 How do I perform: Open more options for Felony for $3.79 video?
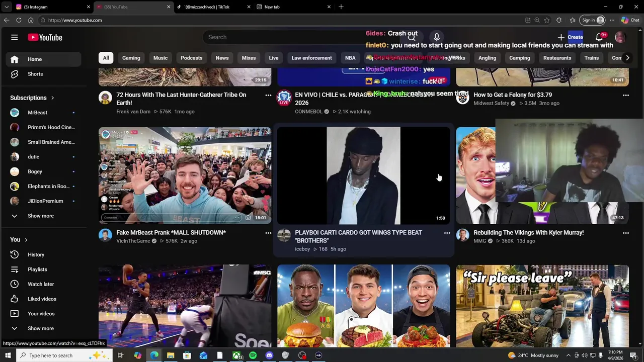(x=626, y=95)
